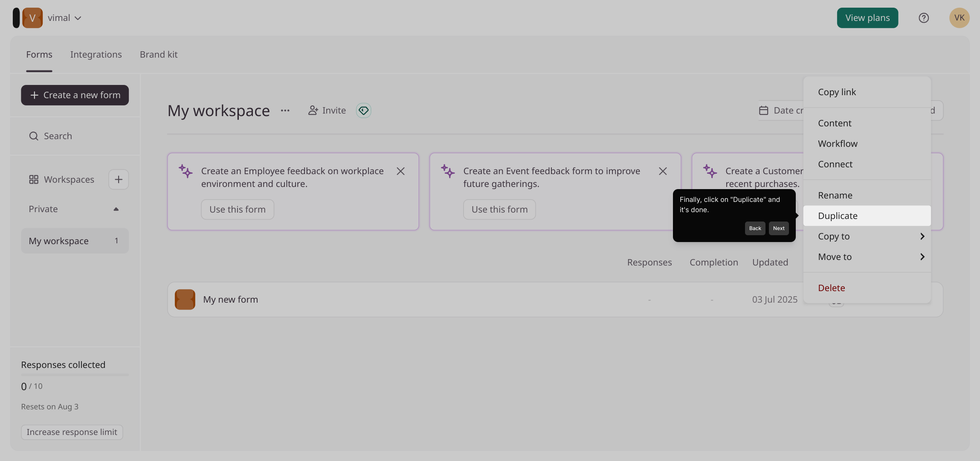Dismiss the Employee feedback suggestion card
Screen dimensions: 980x461
(400, 171)
